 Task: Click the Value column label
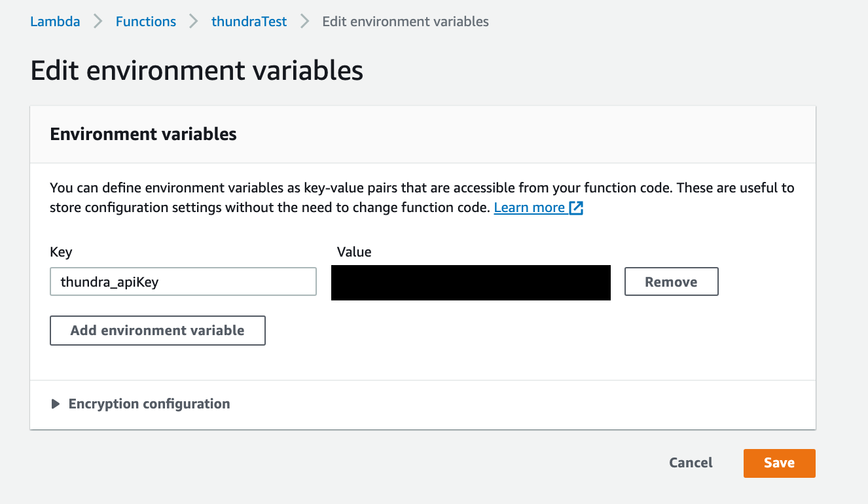tap(354, 252)
